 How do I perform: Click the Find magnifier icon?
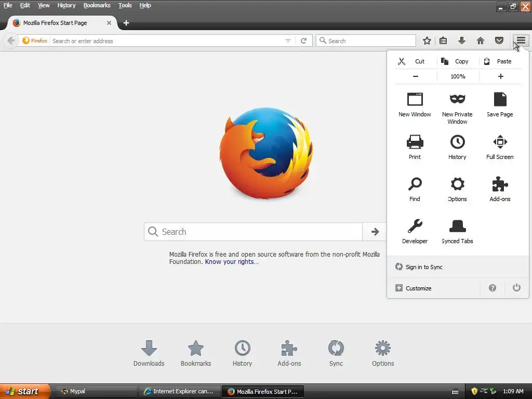(x=415, y=184)
